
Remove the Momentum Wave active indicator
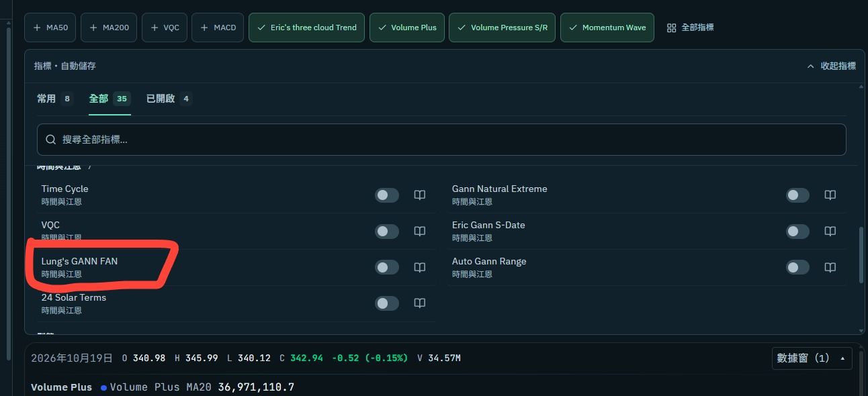[607, 28]
